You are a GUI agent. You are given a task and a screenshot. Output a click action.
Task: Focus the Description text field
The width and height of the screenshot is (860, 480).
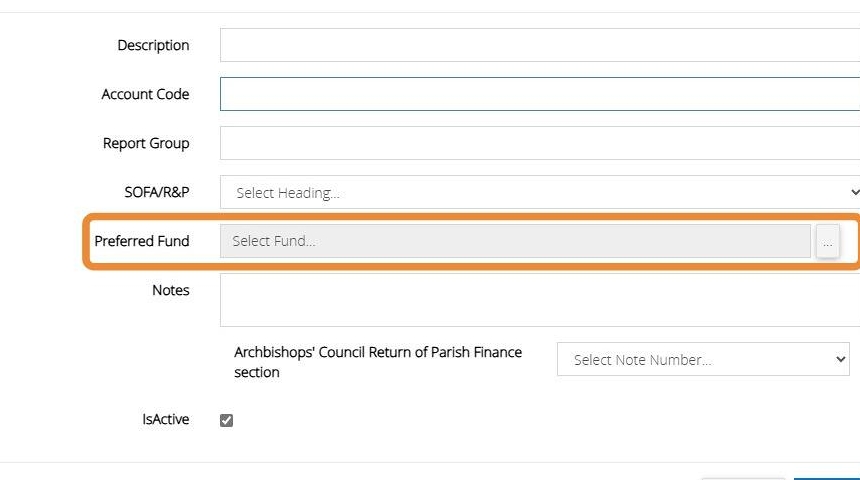pos(540,45)
